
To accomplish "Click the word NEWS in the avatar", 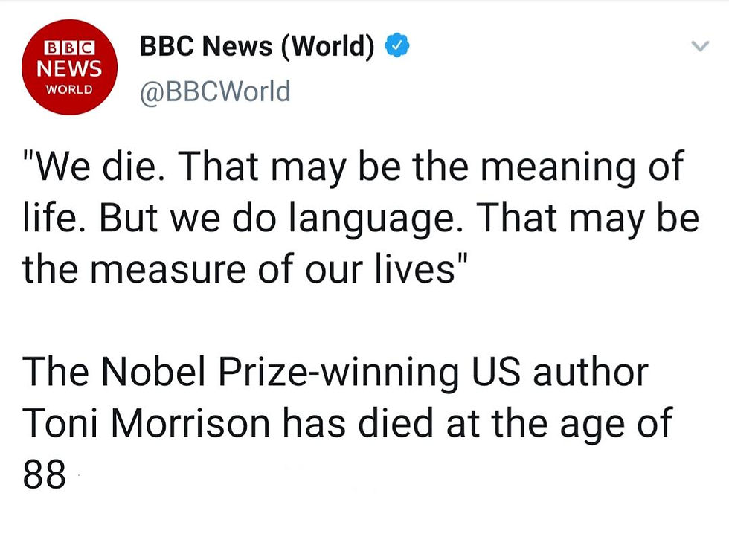I will tap(71, 68).
